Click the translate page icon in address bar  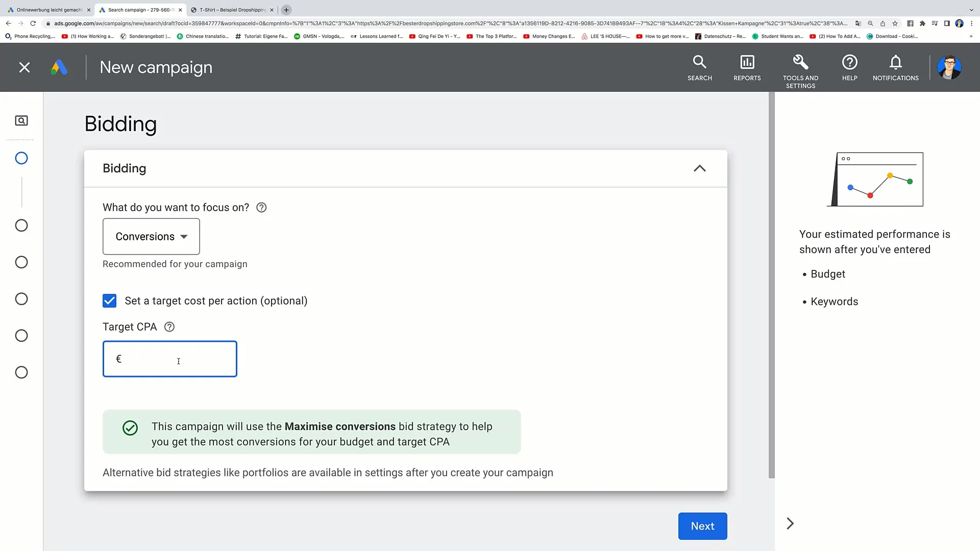click(x=858, y=23)
